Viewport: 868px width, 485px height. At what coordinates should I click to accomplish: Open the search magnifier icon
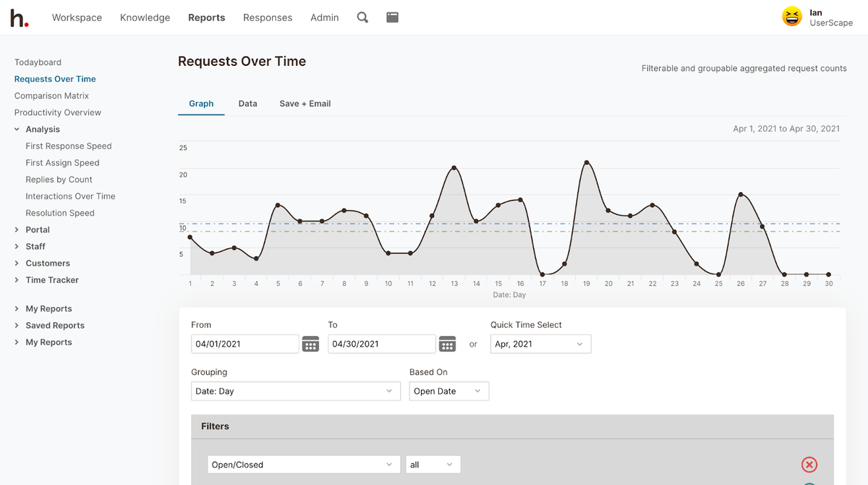click(x=362, y=17)
